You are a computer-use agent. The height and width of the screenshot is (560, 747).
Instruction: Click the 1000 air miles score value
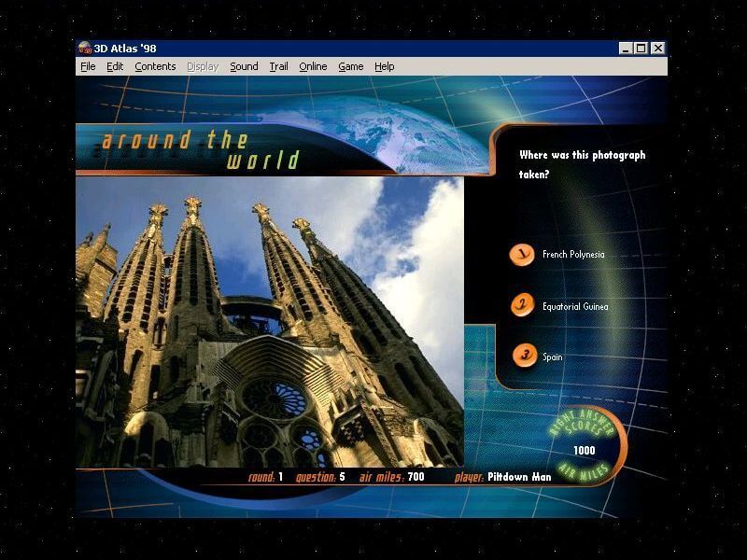pyautogui.click(x=585, y=451)
